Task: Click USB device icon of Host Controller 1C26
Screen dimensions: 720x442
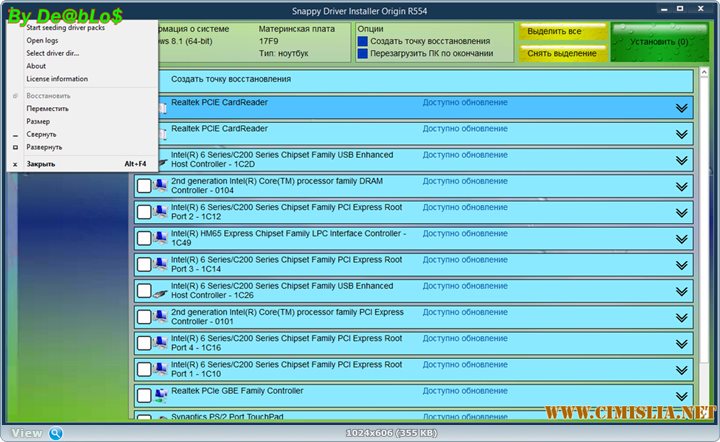Action: 161,291
